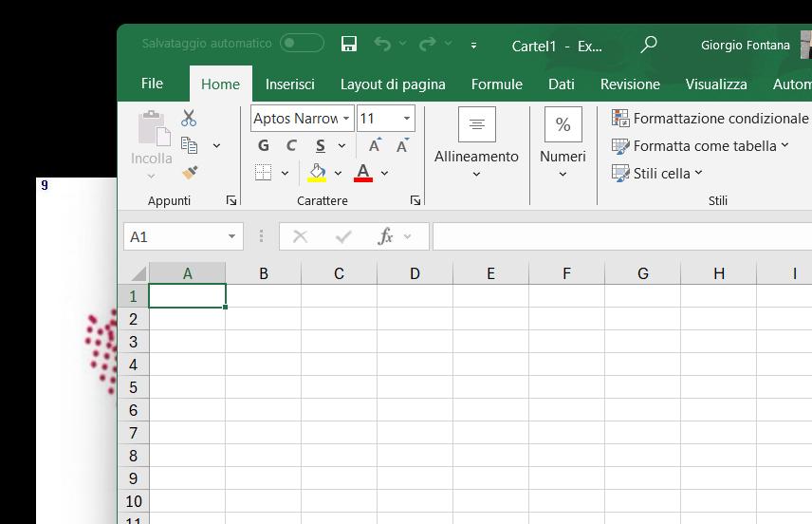This screenshot has height=524, width=812.
Task: Click Formattazione condizionale button
Action: (x=710, y=118)
